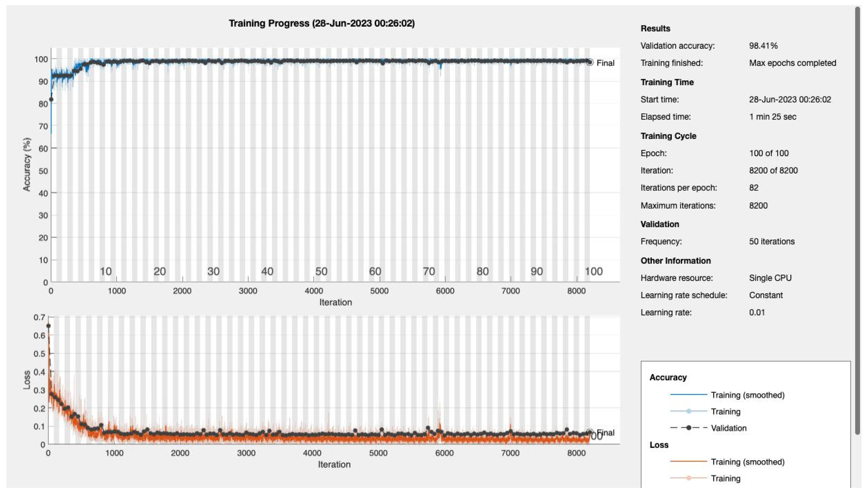Click the Validation legend marker icon

pos(688,428)
